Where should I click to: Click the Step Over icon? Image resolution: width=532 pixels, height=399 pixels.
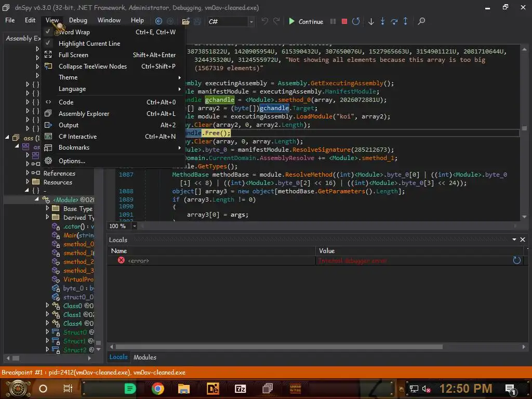pyautogui.click(x=394, y=21)
